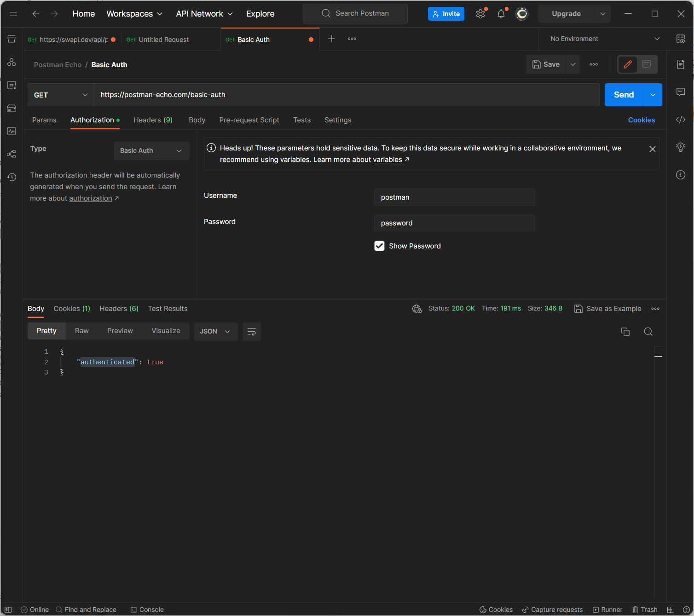View response Headers (6) tab
The height and width of the screenshot is (616, 694).
(119, 309)
